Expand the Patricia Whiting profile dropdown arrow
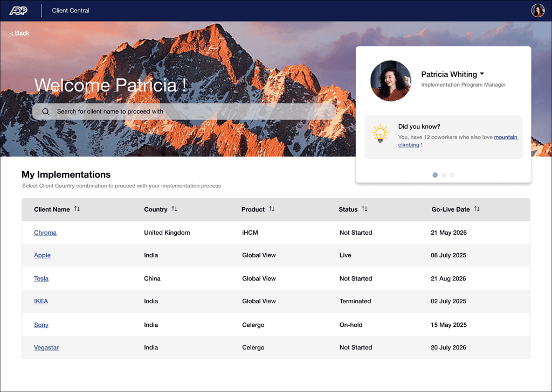This screenshot has width=552, height=392. tap(482, 74)
